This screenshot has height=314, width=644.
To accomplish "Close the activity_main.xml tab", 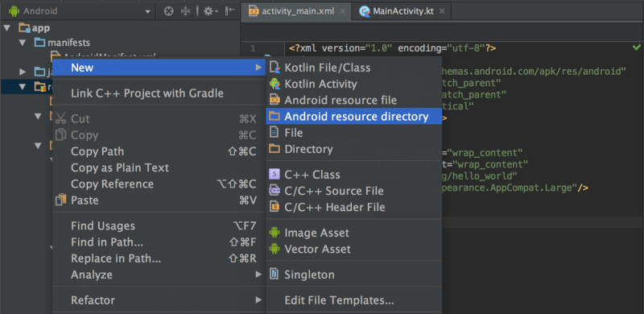I will point(343,11).
